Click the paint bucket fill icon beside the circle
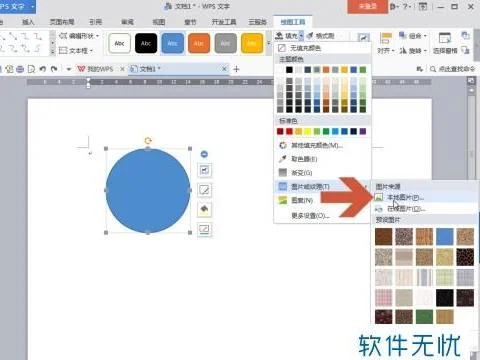Viewport: 480px width, 360px height. 204,210
